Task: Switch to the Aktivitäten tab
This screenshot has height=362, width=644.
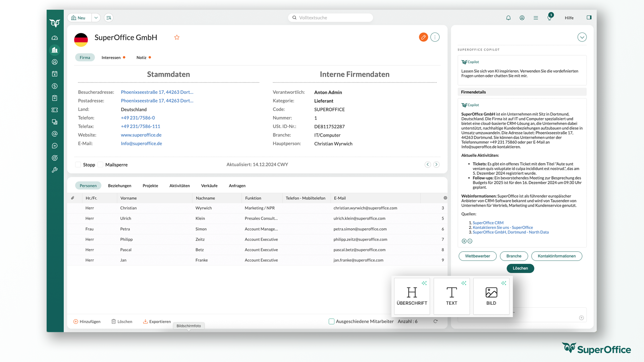Action: click(x=179, y=186)
